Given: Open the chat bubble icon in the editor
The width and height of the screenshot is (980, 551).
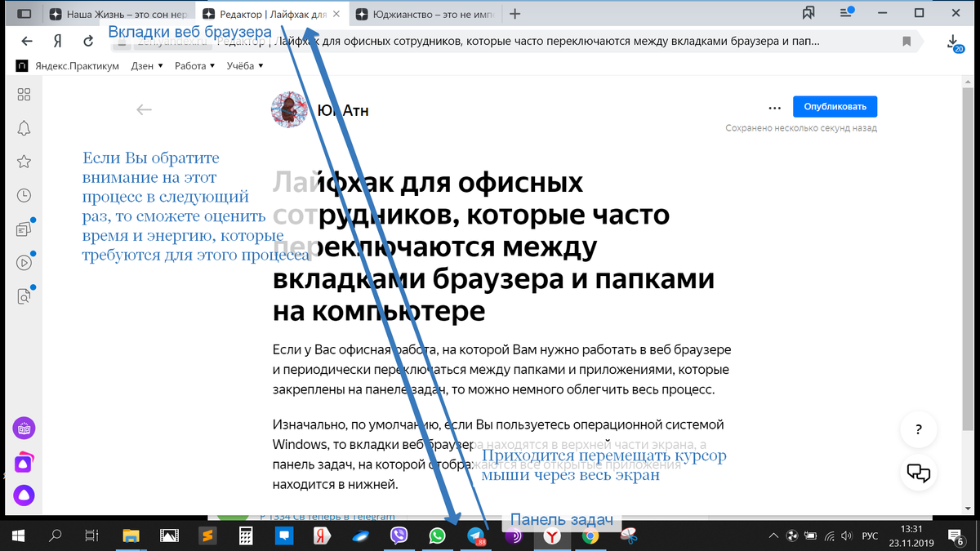Looking at the screenshot, I should 918,473.
